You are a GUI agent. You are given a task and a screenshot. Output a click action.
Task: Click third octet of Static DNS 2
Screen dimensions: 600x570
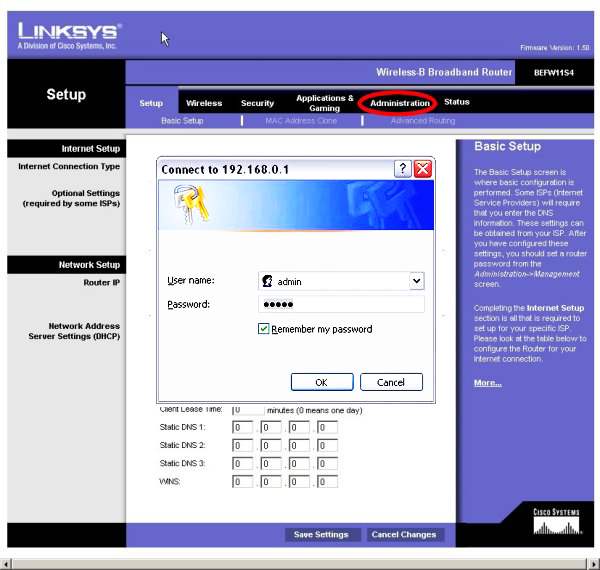tap(299, 445)
